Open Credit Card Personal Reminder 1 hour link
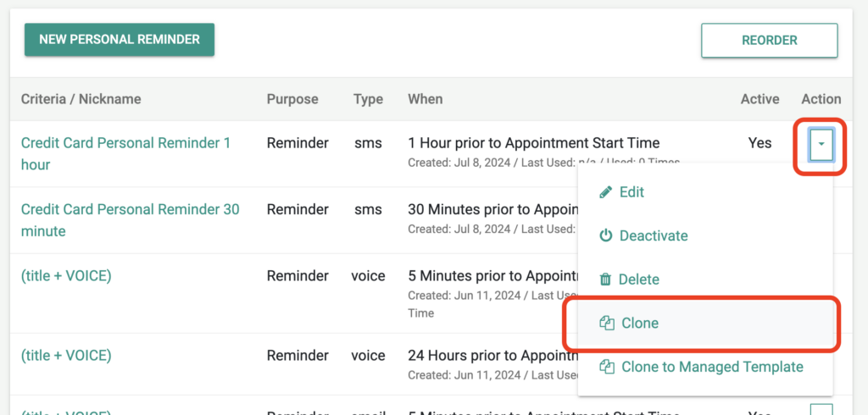This screenshot has width=868, height=415. point(125,154)
